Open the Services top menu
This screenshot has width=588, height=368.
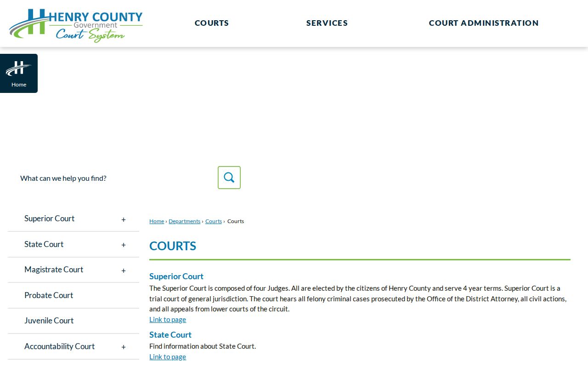click(327, 23)
